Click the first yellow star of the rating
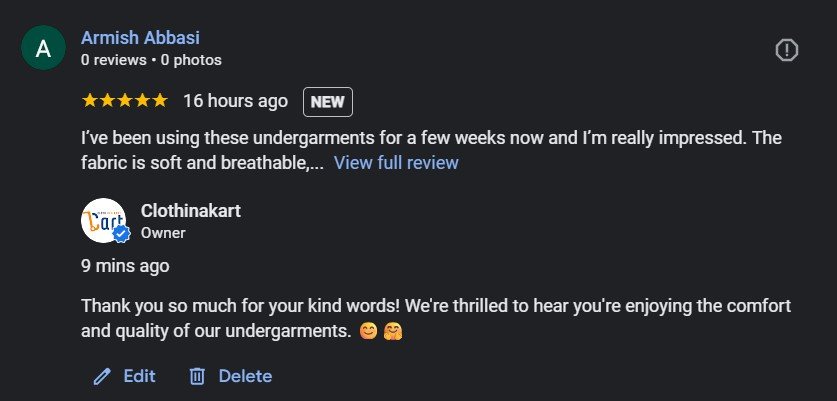The height and width of the screenshot is (401, 837). pos(90,101)
